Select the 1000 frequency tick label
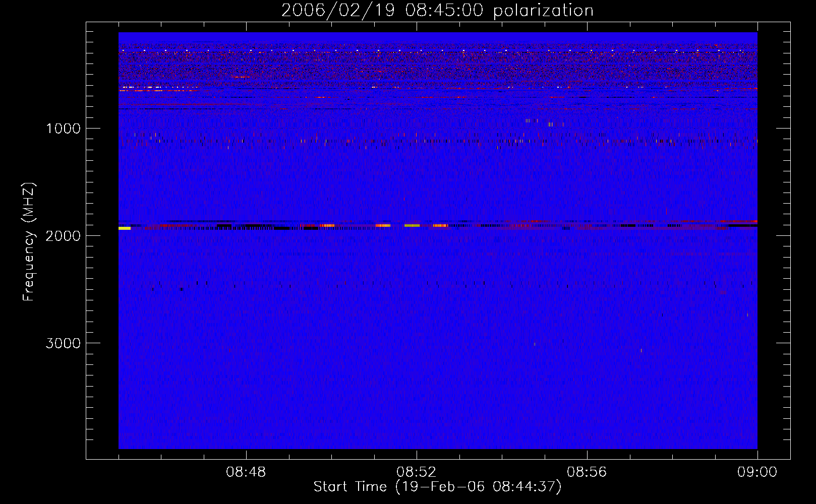 (63, 129)
